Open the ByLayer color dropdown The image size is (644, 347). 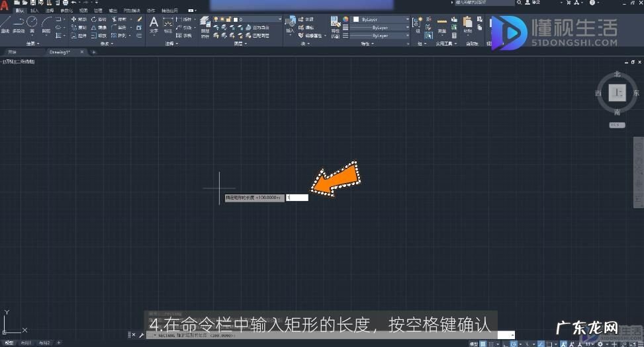(408, 19)
